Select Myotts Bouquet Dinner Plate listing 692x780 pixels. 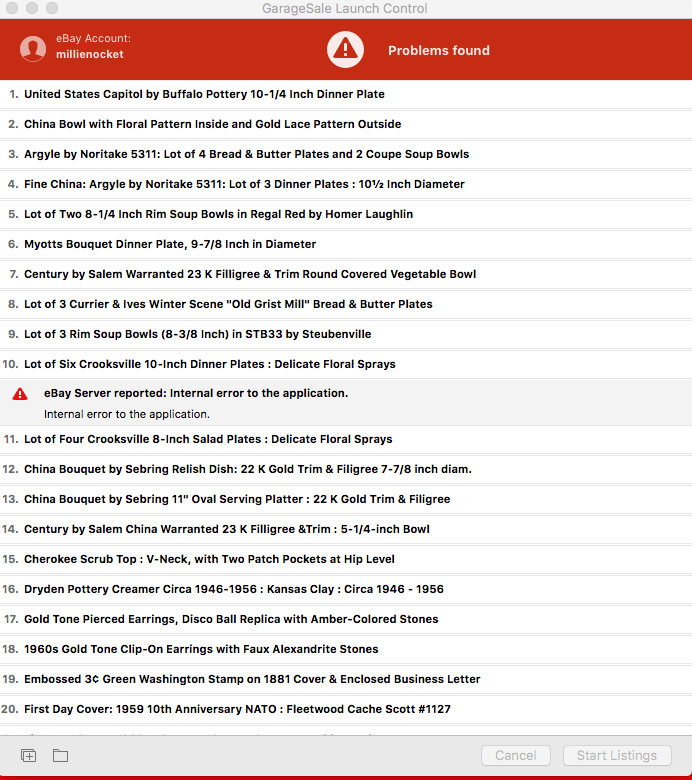tap(346, 244)
